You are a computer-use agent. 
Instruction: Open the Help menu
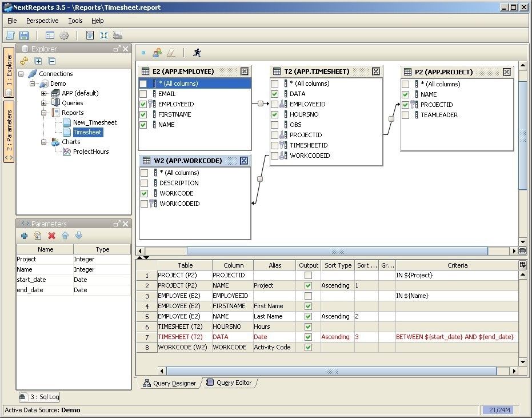[98, 21]
